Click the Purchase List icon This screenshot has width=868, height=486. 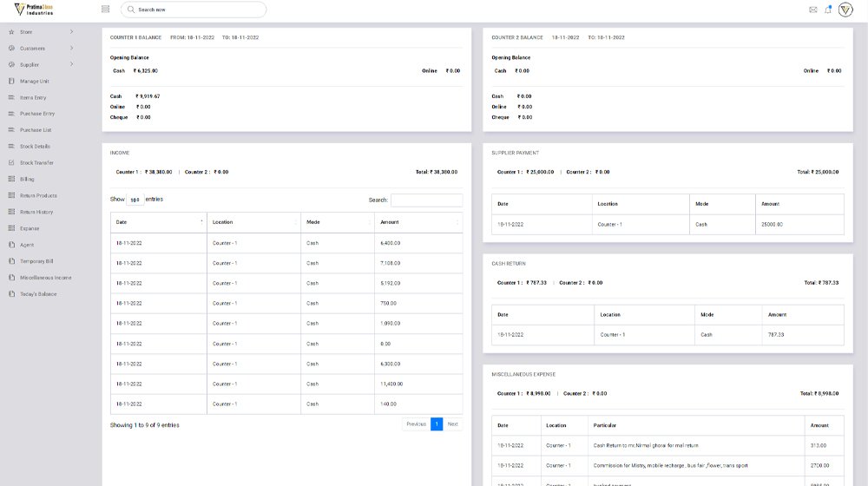(11, 130)
